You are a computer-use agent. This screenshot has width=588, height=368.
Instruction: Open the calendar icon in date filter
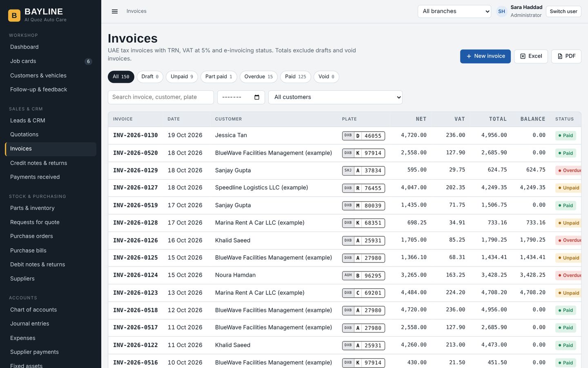(257, 97)
